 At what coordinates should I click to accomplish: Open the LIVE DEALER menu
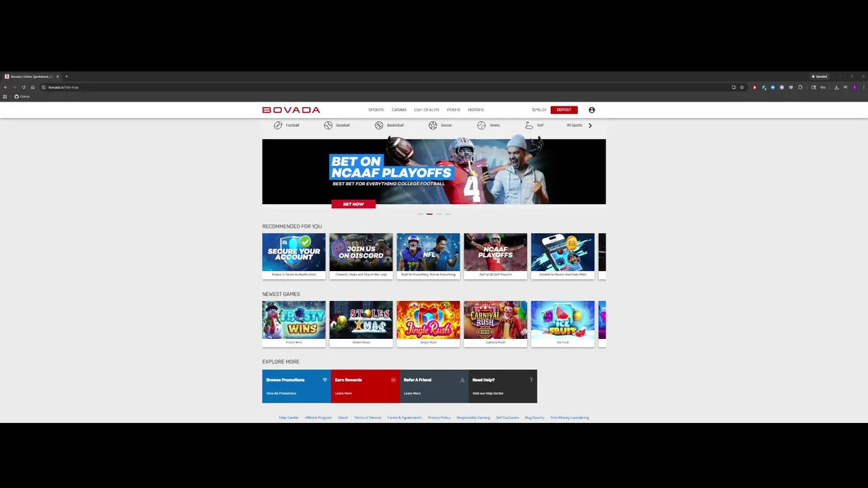coord(427,110)
